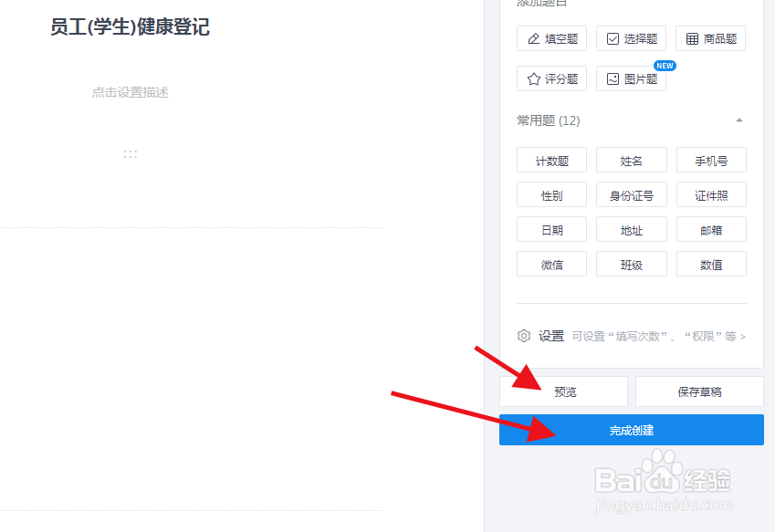Insert a 商品题 into the form
775x532 pixels.
pyautogui.click(x=710, y=38)
